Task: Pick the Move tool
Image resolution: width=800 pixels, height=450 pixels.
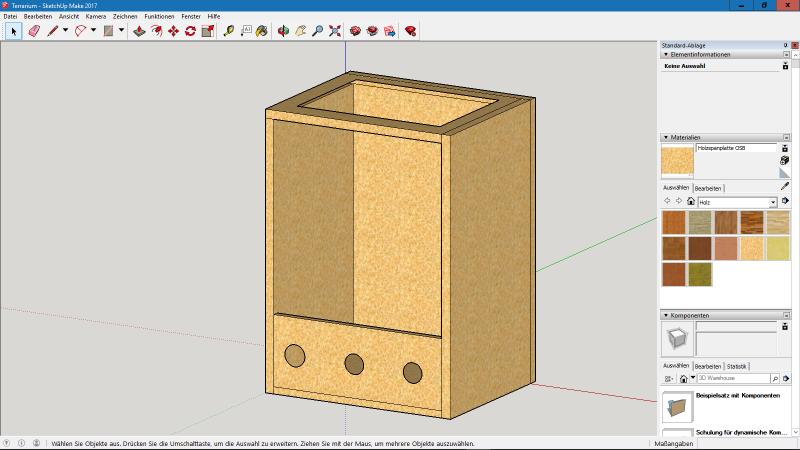Action: [x=173, y=31]
